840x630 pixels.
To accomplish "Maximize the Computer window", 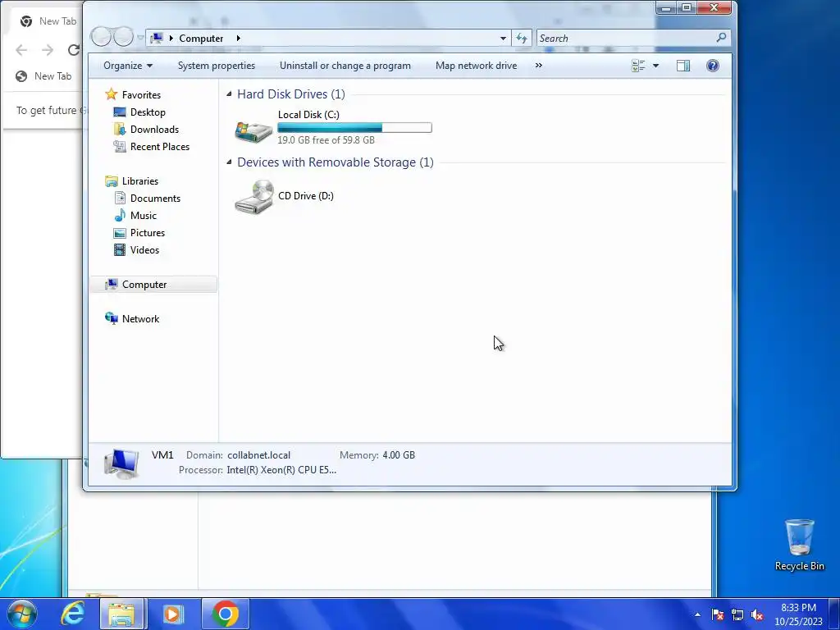I will [687, 7].
